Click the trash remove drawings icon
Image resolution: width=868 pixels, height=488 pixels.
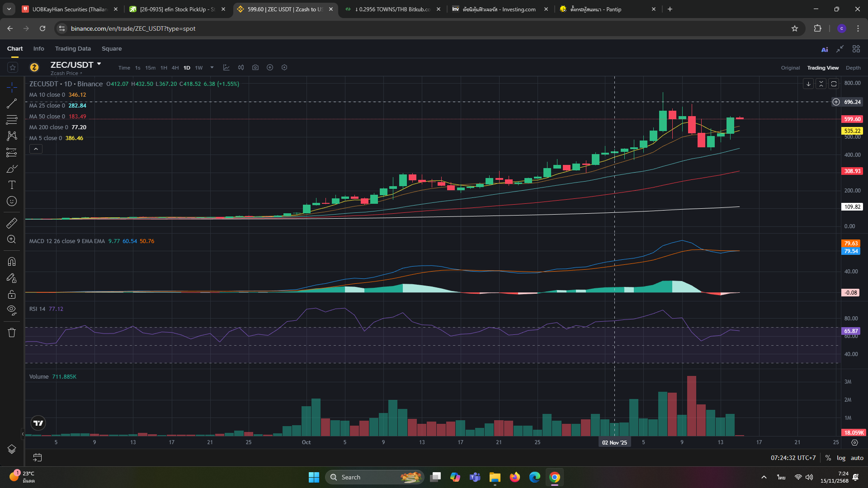tap(12, 333)
